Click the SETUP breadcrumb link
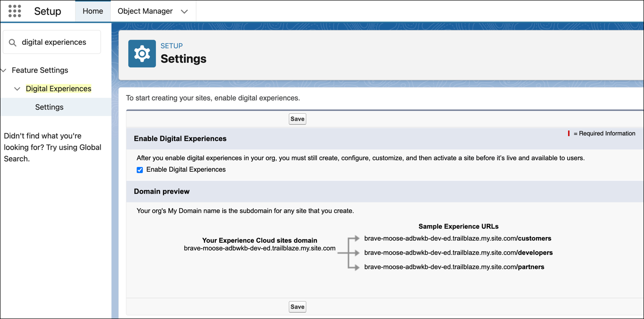Viewport: 644px width, 319px height. point(172,46)
